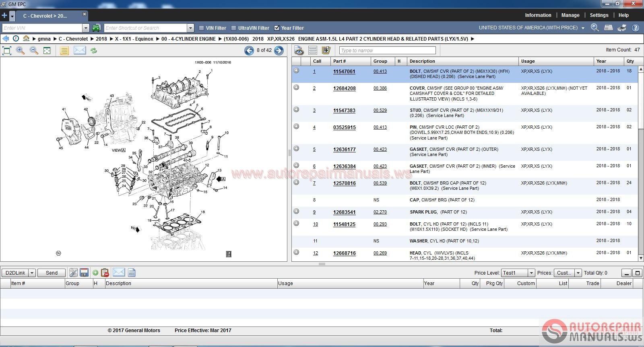
Task: Go back with blue arrow in breadcrumb
Action: pyautogui.click(x=6, y=39)
